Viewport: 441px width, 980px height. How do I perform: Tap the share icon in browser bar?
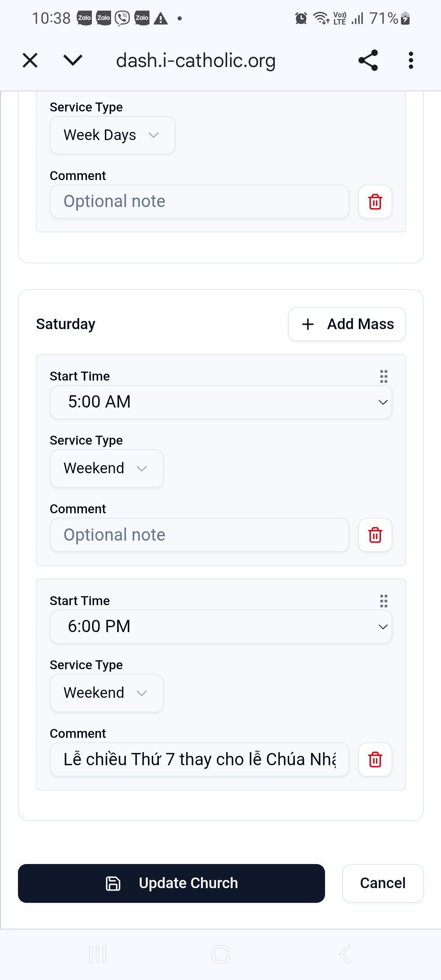point(368,60)
